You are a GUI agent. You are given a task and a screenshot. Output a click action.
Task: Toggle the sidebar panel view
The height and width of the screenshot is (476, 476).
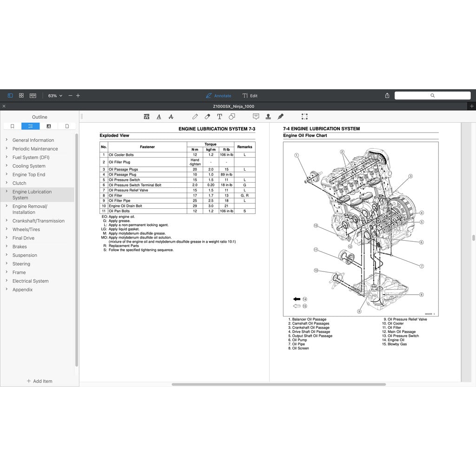pos(10,96)
